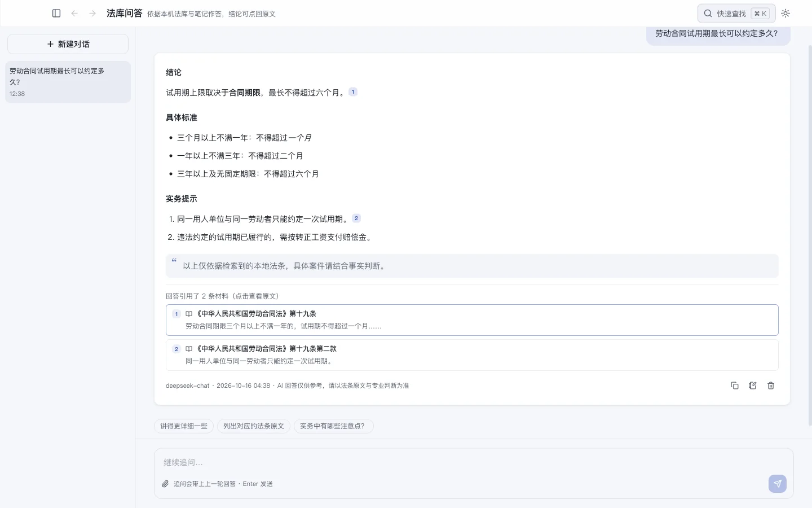Attach a file with the paperclip icon
Viewport: 812px width, 508px height.
[x=165, y=484]
